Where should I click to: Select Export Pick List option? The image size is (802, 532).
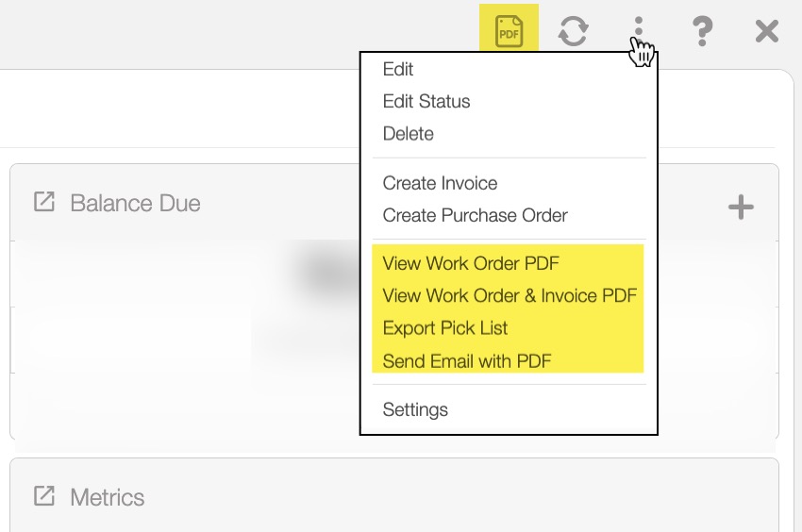tap(445, 328)
